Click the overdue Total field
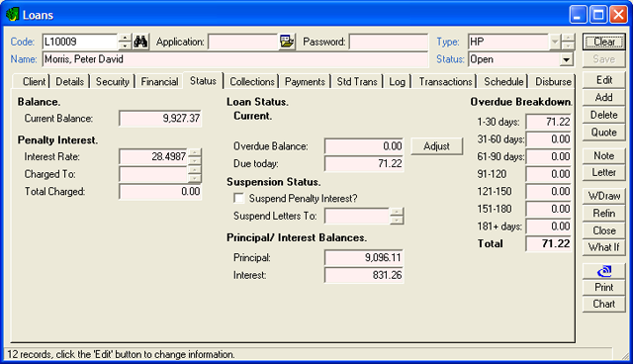Screen dimensions: 633x364 pos(549,243)
